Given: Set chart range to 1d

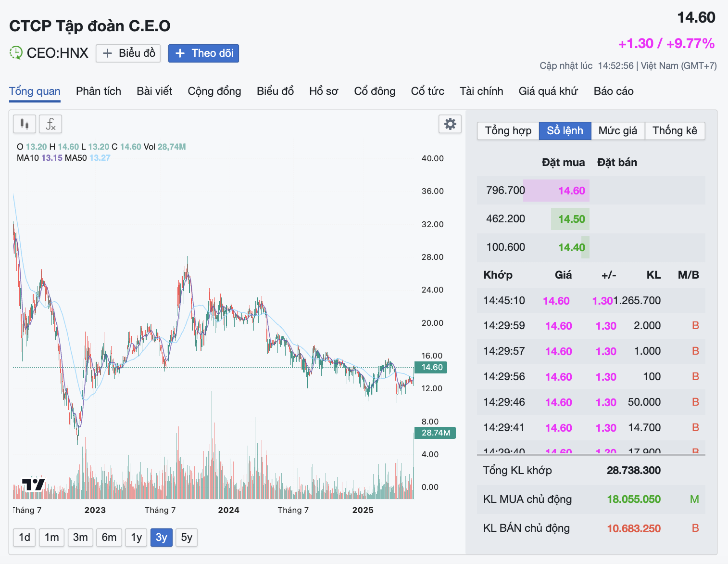Looking at the screenshot, I should 25,537.
